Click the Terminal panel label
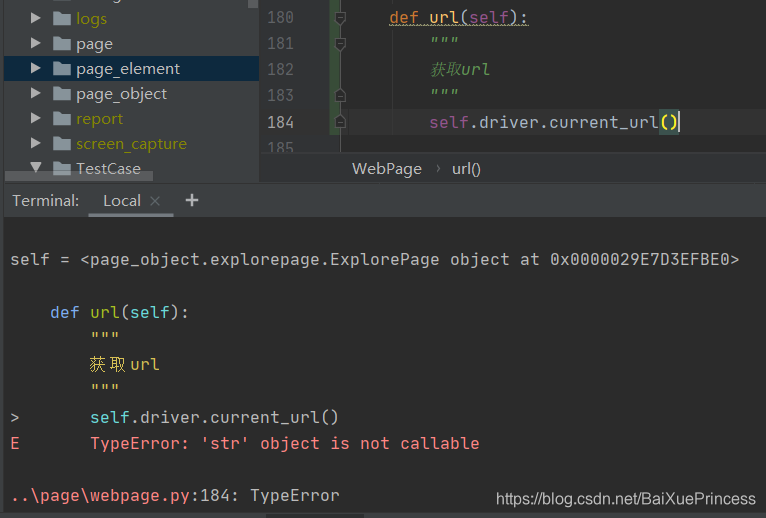766x518 pixels. [x=45, y=200]
